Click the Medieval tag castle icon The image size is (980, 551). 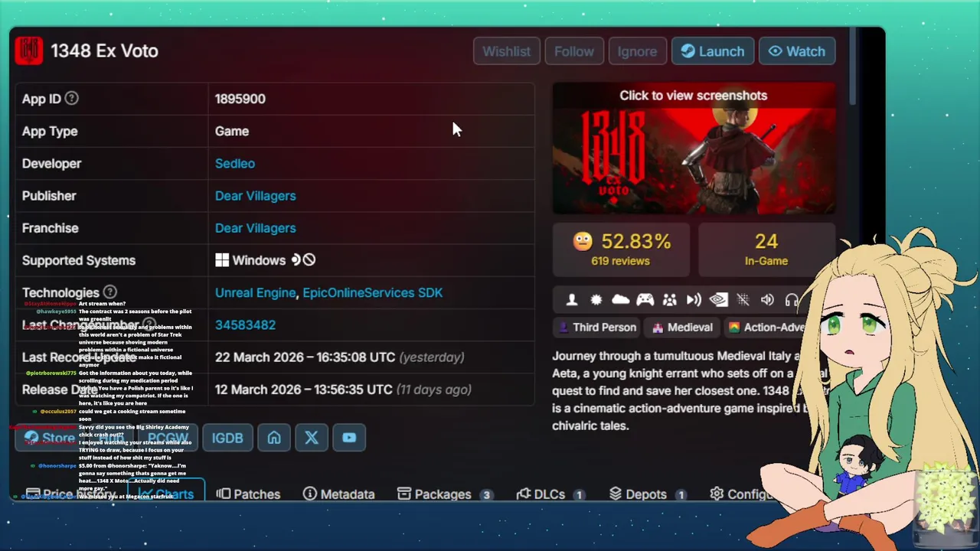pos(658,328)
